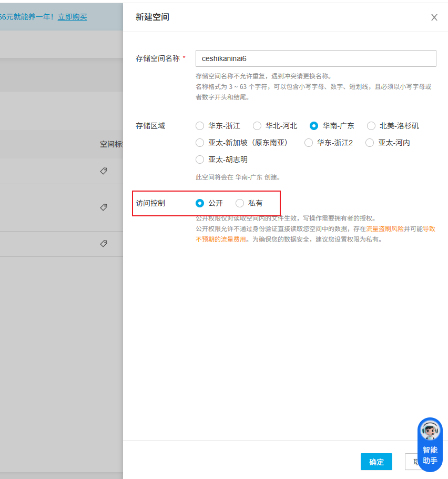448x479 pixels.
Task: Click the 确定 confirm button
Action: [x=376, y=462]
